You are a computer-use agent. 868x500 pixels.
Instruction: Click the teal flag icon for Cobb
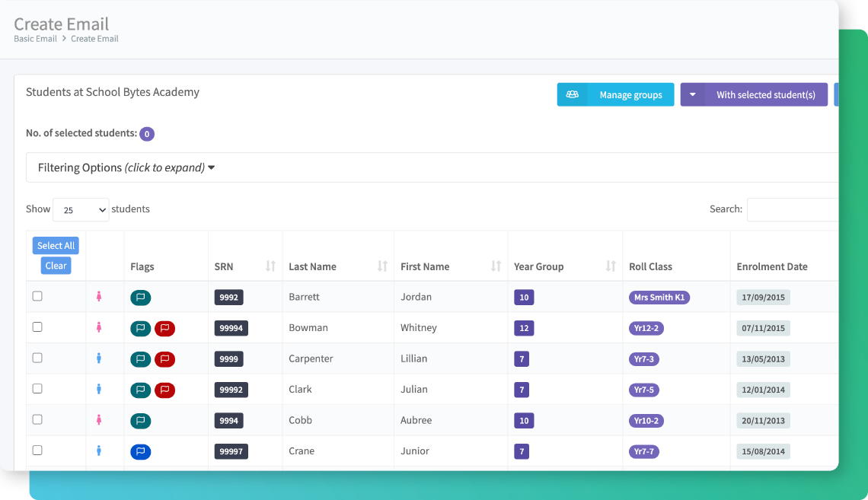point(141,421)
